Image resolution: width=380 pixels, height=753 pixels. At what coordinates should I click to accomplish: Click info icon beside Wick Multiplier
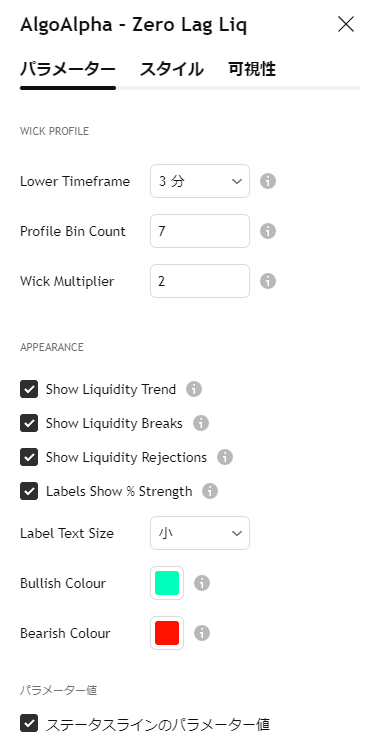tap(268, 281)
